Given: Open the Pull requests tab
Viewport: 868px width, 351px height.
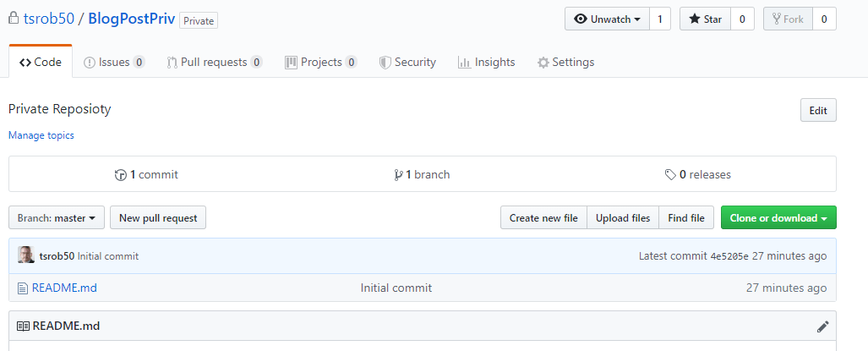Looking at the screenshot, I should click(215, 62).
